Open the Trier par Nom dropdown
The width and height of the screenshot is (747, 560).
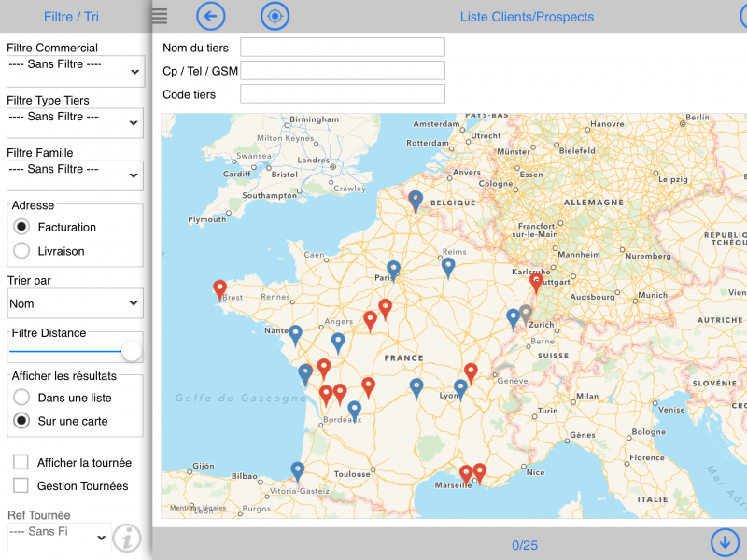[76, 303]
